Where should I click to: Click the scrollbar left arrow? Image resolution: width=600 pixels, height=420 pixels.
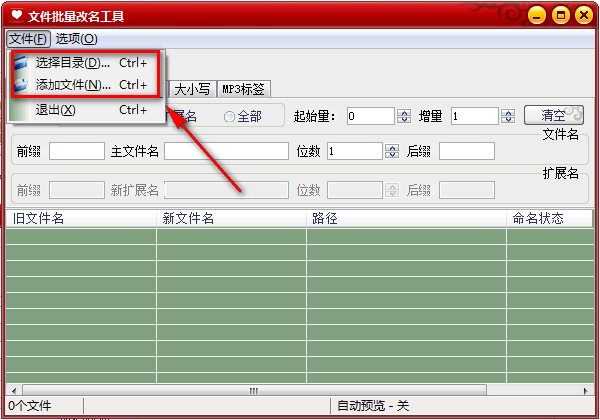[x=14, y=391]
